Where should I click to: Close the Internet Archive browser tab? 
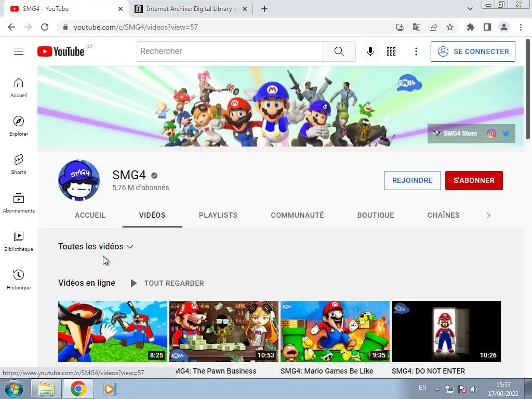click(x=245, y=9)
